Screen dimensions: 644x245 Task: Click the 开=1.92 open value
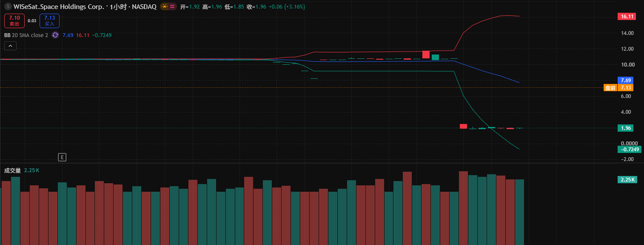coord(190,6)
